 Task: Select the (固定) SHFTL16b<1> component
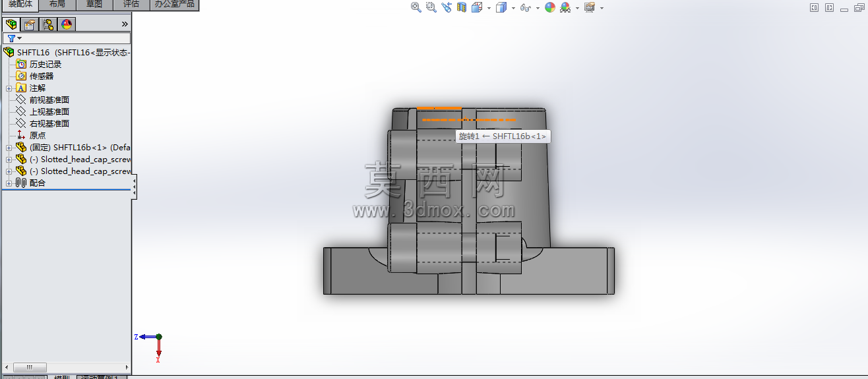coord(80,147)
